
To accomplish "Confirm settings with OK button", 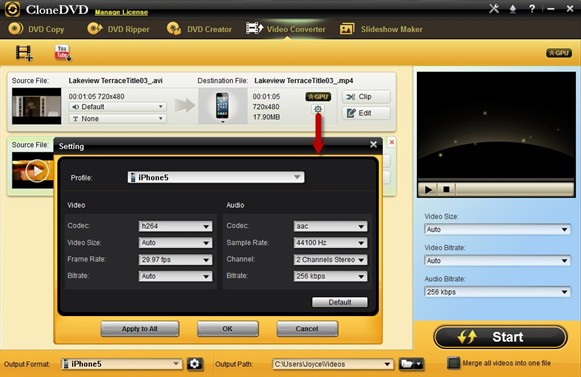I will [x=228, y=329].
